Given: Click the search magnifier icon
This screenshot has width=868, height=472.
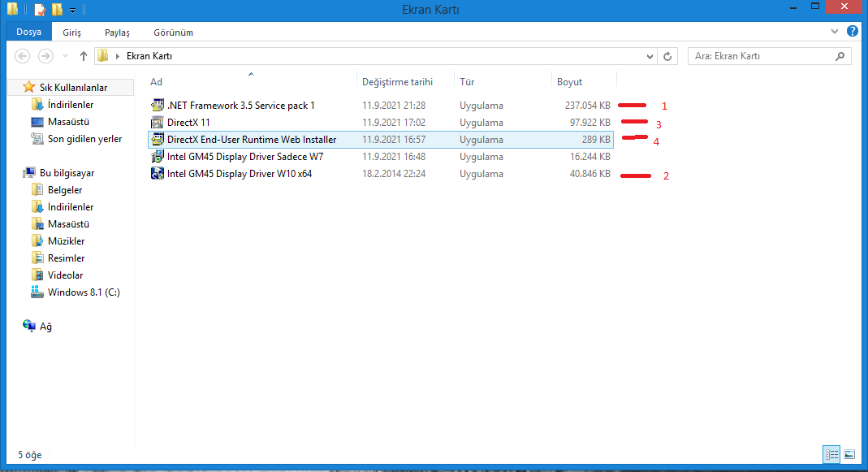Looking at the screenshot, I should 840,56.
